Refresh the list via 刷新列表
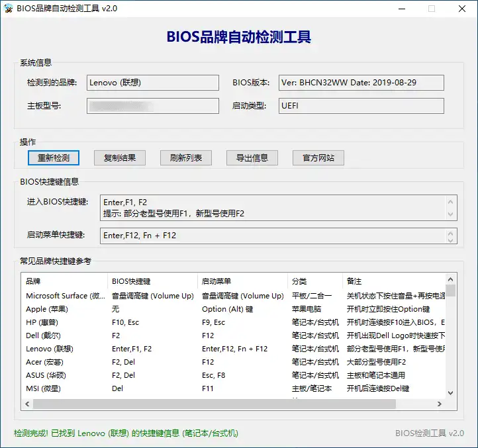 (185, 158)
